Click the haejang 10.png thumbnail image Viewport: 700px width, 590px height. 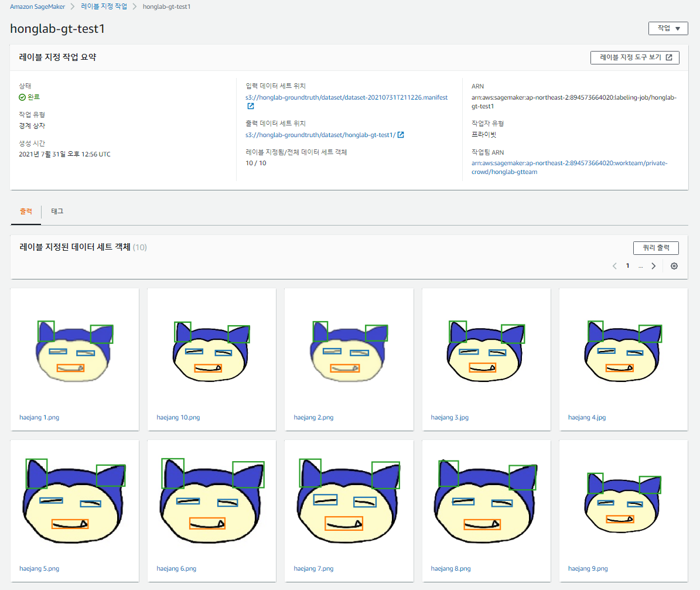[x=211, y=350]
